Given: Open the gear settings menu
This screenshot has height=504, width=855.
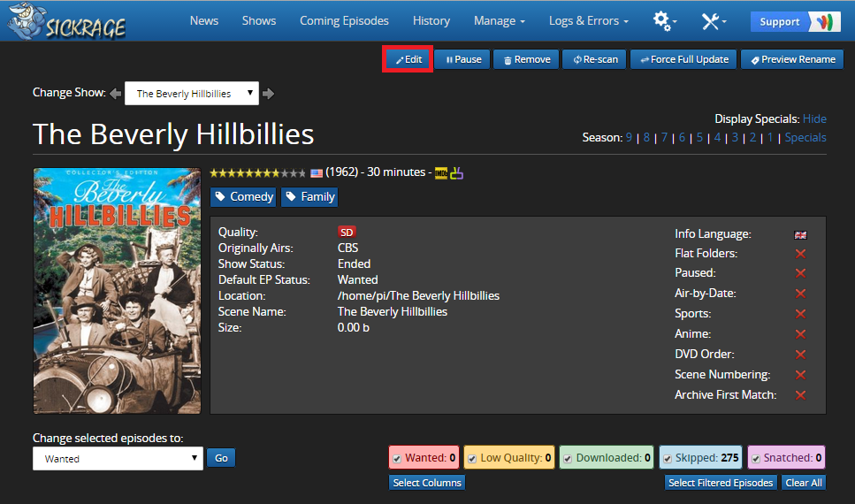Looking at the screenshot, I should pyautogui.click(x=663, y=20).
